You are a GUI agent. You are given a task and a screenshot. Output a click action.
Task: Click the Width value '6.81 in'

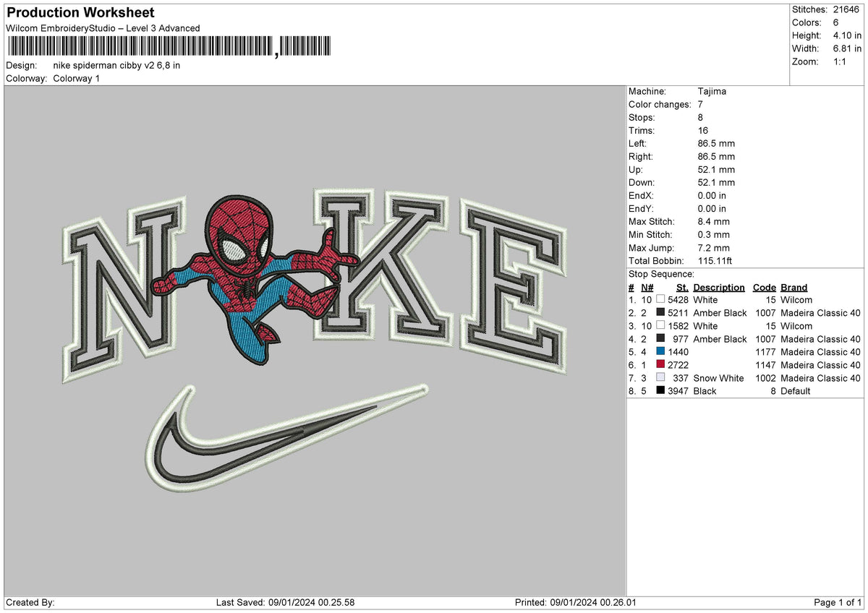pos(848,48)
